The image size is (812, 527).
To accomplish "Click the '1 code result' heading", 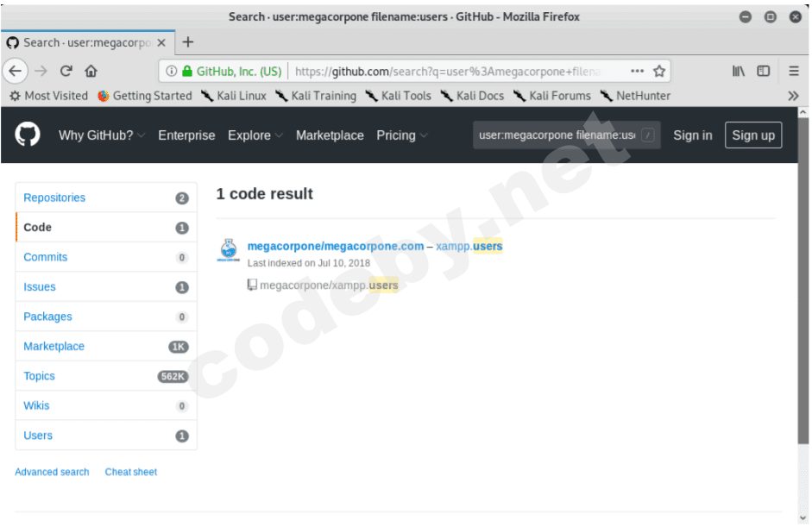I will (x=265, y=193).
